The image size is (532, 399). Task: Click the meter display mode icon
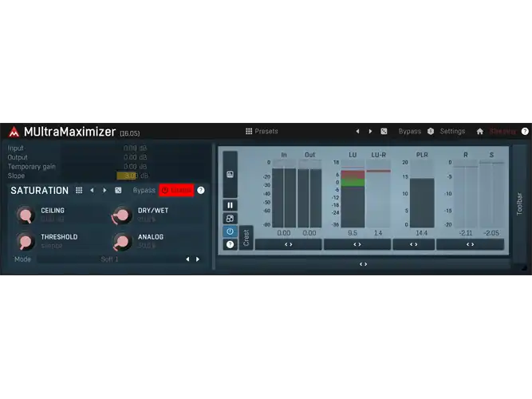[x=230, y=175]
